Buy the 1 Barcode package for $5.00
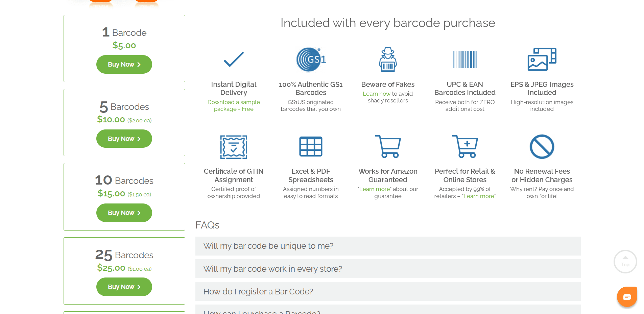This screenshot has width=644, height=314. pyautogui.click(x=124, y=65)
